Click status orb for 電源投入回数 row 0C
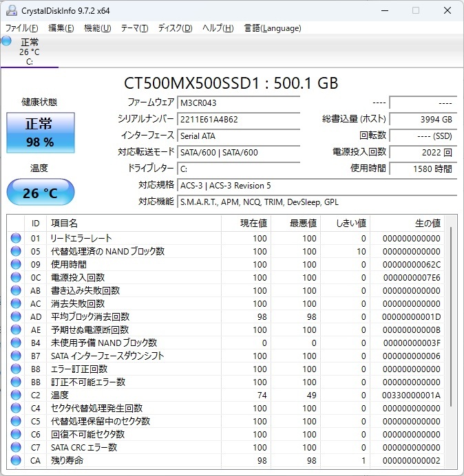 point(16,278)
